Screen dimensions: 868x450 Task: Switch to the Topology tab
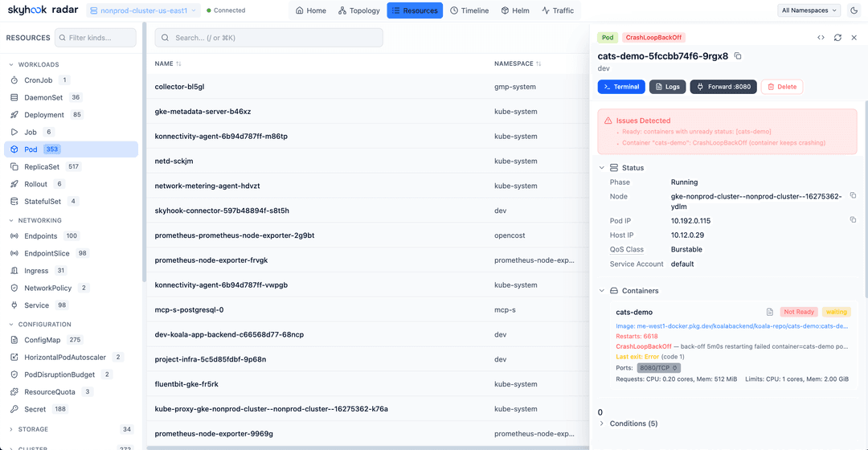tap(358, 10)
